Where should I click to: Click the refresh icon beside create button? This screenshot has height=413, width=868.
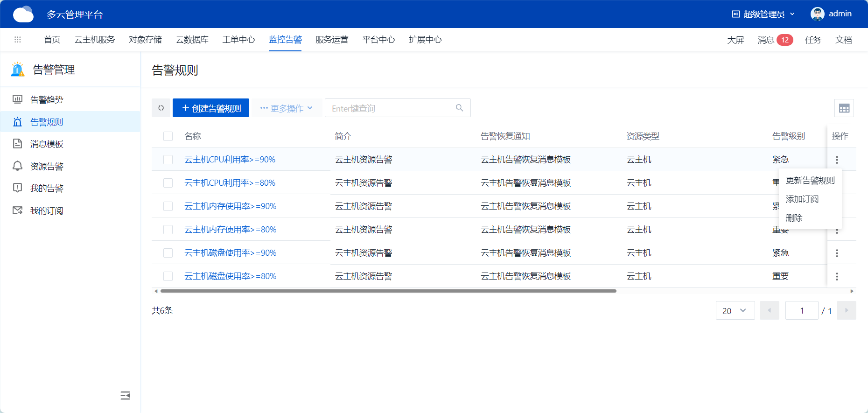click(161, 108)
